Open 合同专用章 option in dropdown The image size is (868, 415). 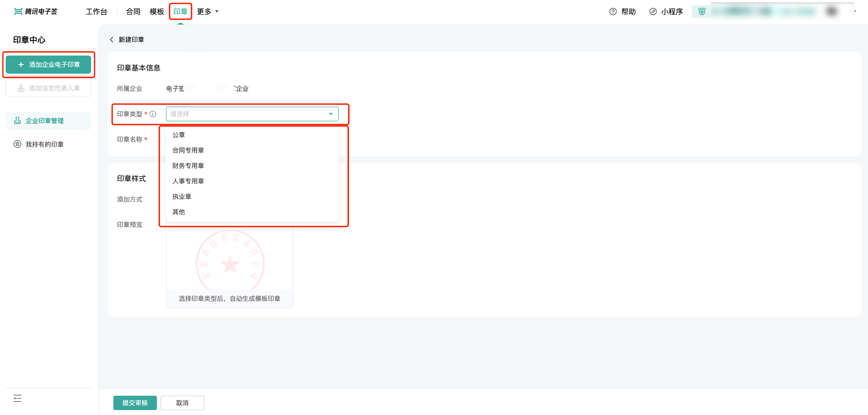pos(188,149)
